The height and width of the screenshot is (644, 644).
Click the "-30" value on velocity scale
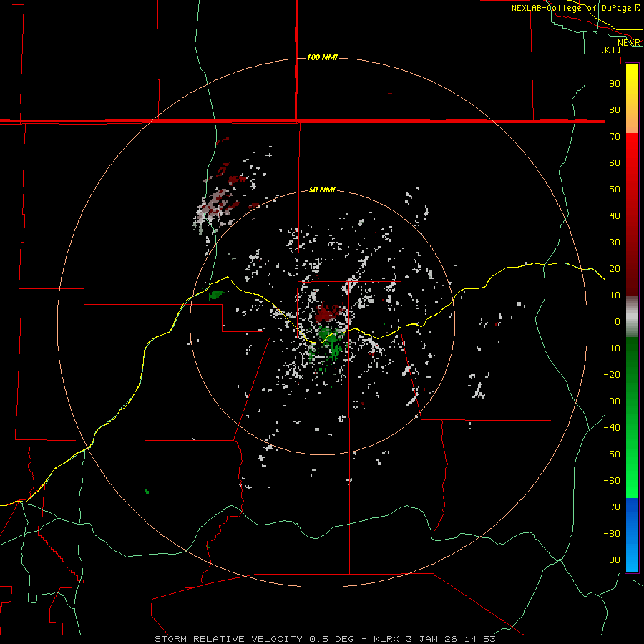coord(612,401)
